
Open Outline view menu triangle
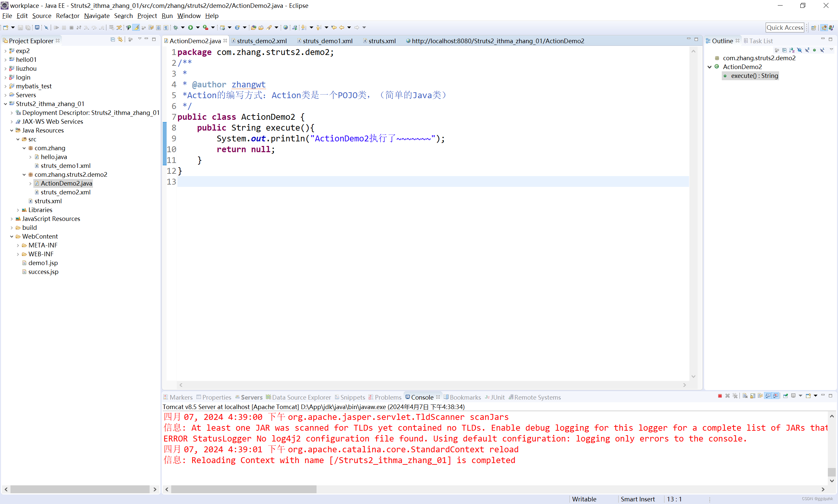pos(831,50)
